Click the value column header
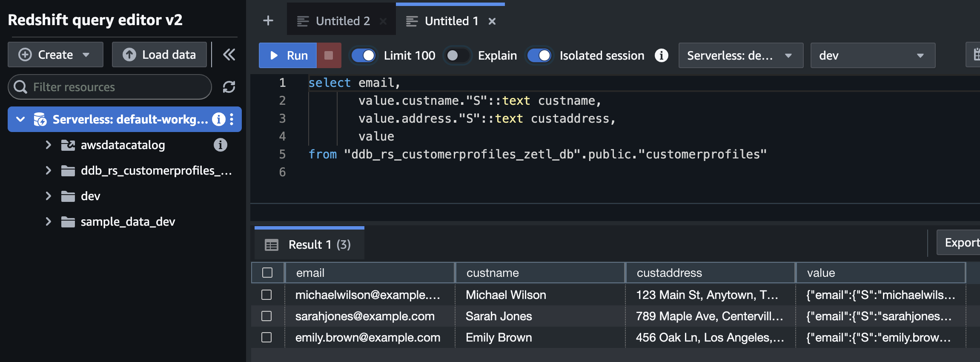The width and height of the screenshot is (980, 362). click(880, 273)
